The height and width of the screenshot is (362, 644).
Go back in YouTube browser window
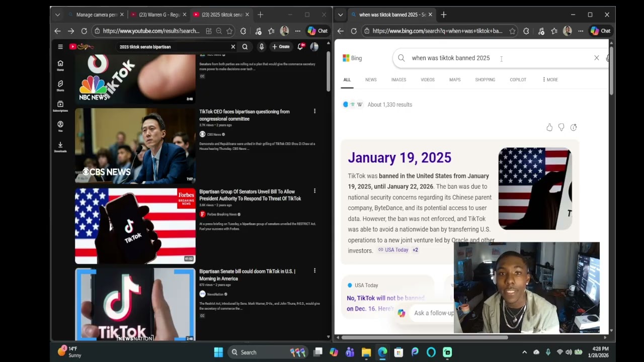57,31
